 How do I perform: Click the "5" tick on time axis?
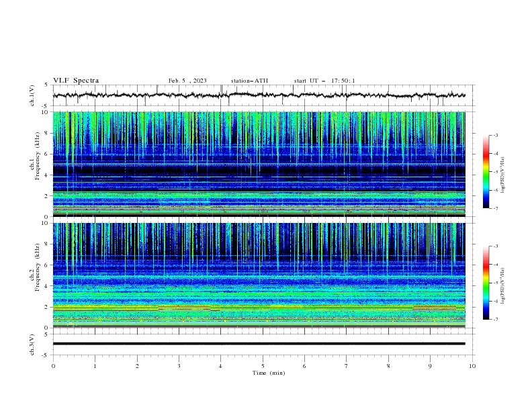pos(263,366)
